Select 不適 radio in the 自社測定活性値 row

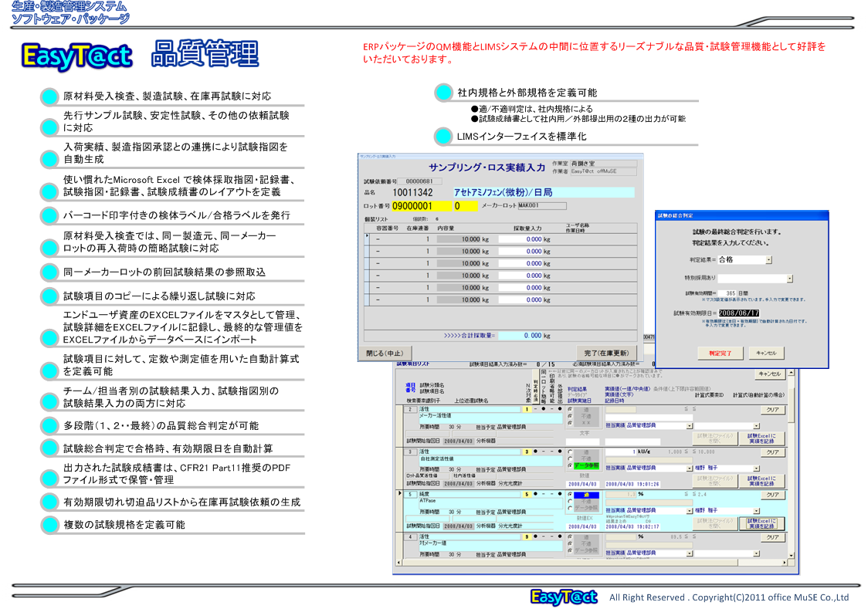(570, 458)
